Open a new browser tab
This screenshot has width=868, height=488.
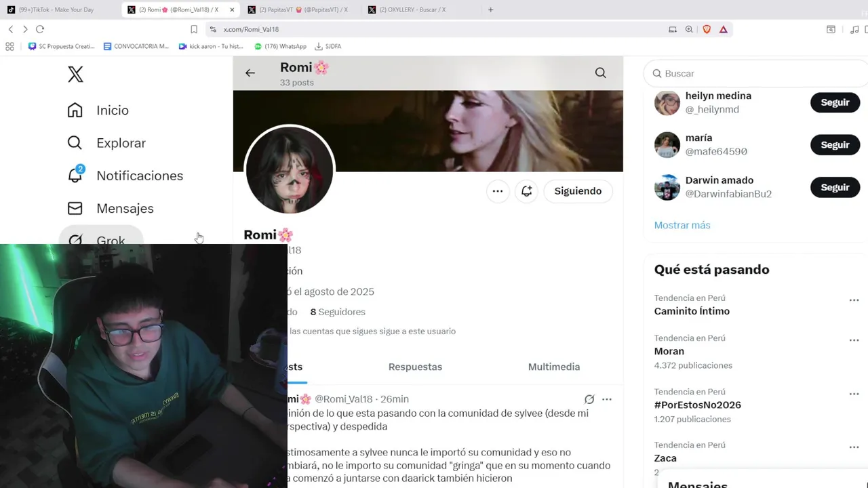tap(491, 9)
